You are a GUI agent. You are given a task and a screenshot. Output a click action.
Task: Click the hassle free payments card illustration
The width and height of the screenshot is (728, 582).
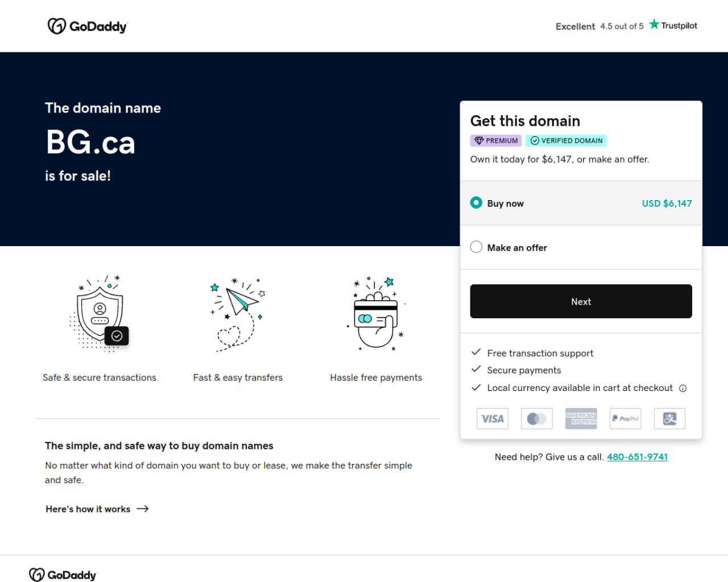pos(376,313)
